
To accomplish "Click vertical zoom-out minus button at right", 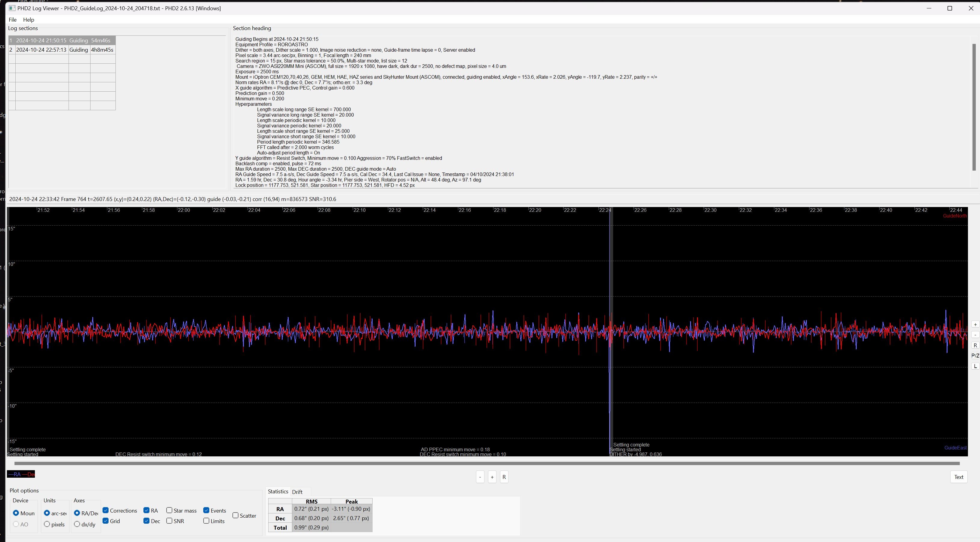I will coord(975,334).
